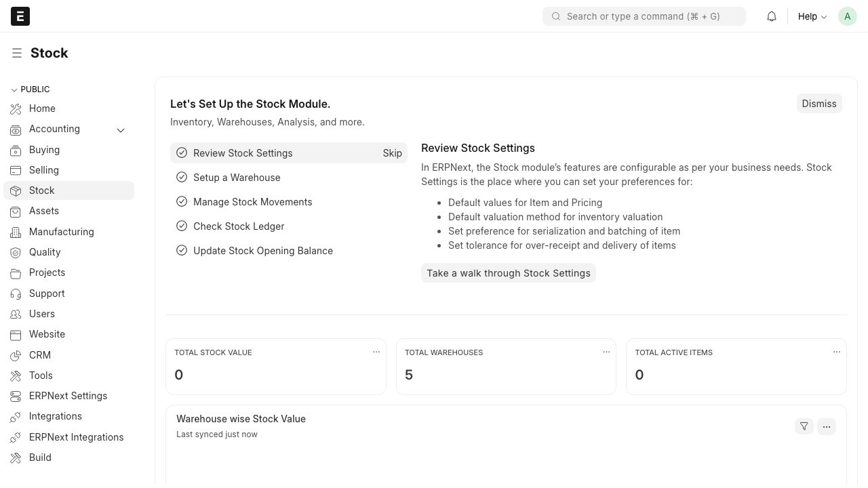This screenshot has width=868, height=488.
Task: Toggle the sidebar hamburger menu icon
Action: pyautogui.click(x=17, y=53)
